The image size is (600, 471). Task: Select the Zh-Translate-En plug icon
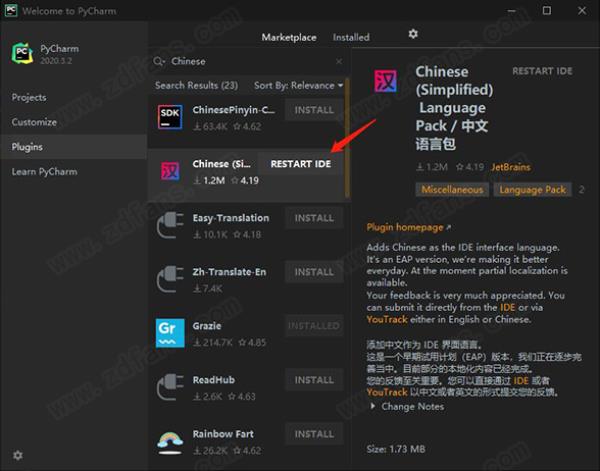(170, 279)
